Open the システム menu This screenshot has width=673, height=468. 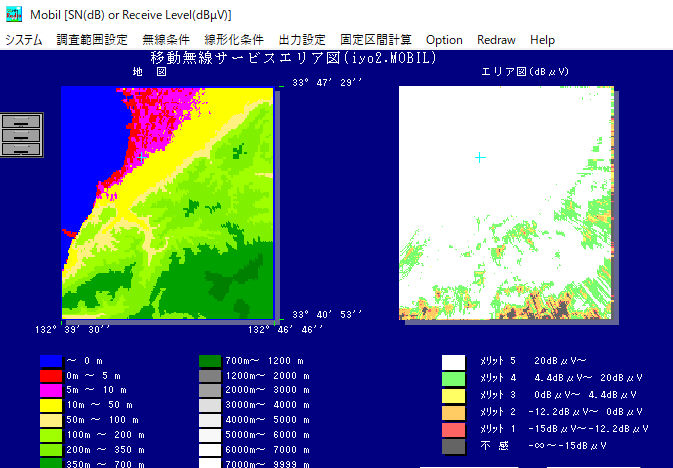[24, 40]
